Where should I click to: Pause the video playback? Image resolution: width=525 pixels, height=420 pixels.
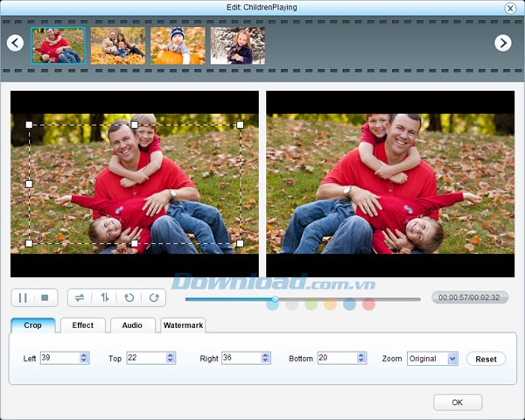coord(24,297)
